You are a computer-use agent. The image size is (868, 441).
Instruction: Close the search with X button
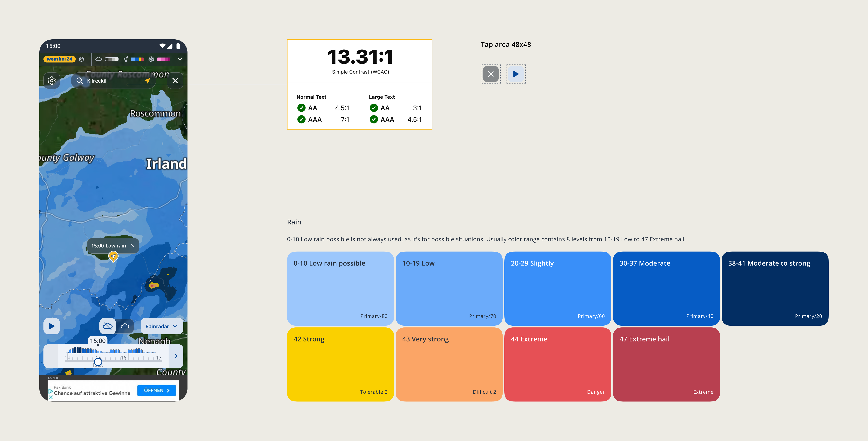[x=175, y=81]
